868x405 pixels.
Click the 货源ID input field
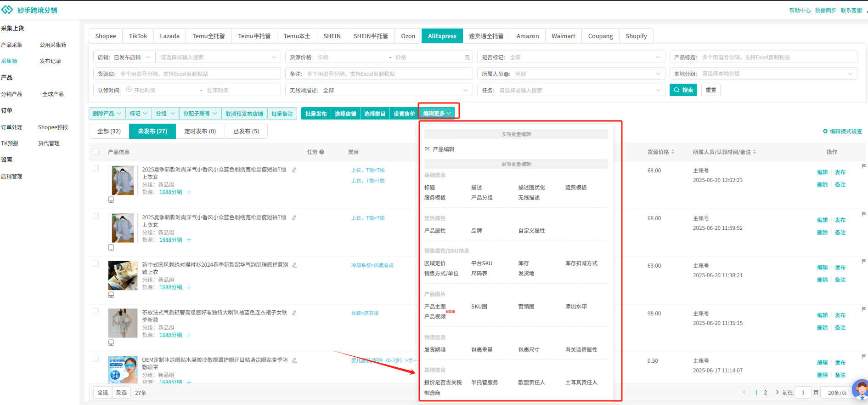(187, 74)
